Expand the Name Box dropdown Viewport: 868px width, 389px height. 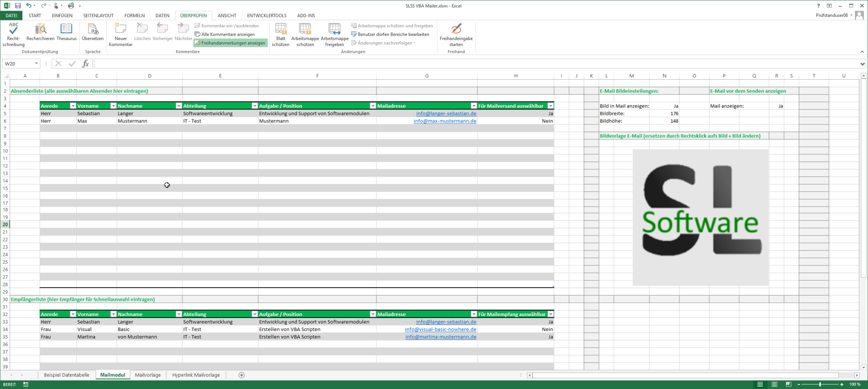pyautogui.click(x=36, y=64)
